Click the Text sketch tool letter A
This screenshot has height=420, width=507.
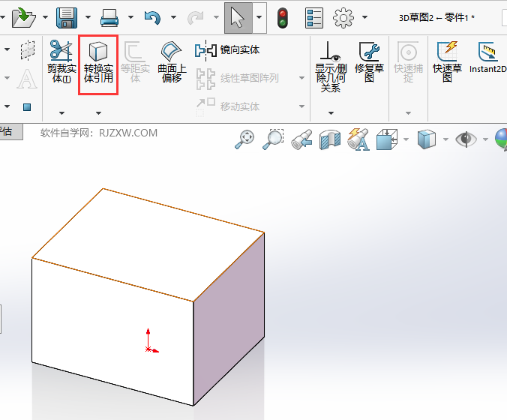tap(27, 79)
